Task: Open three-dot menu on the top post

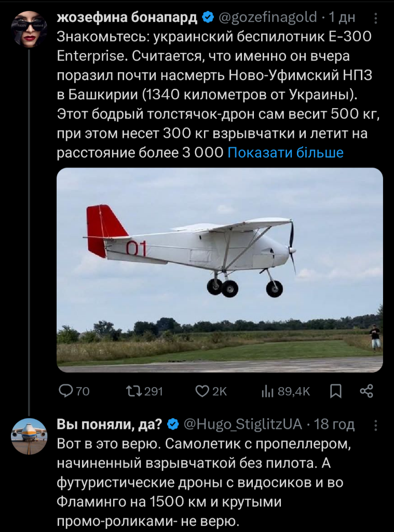Action: tap(376, 18)
